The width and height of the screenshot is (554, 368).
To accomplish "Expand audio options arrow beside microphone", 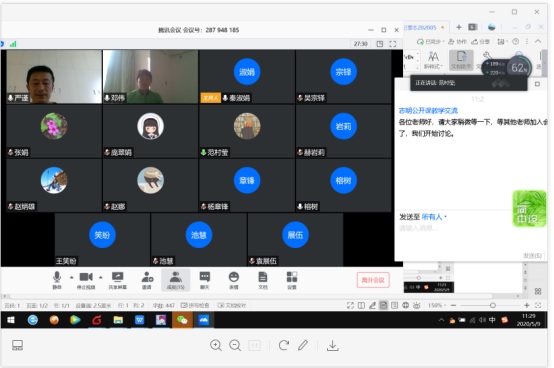I will pos(72,278).
